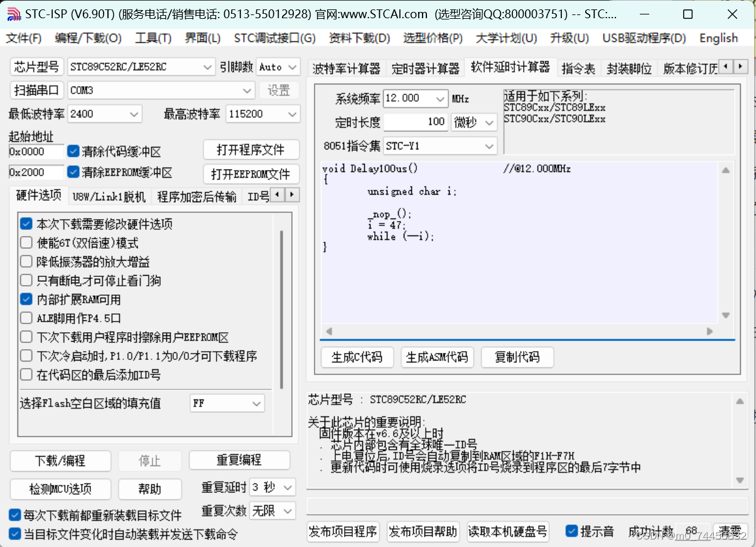Click 扫描串口 button
The width and height of the screenshot is (756, 547).
(x=38, y=90)
